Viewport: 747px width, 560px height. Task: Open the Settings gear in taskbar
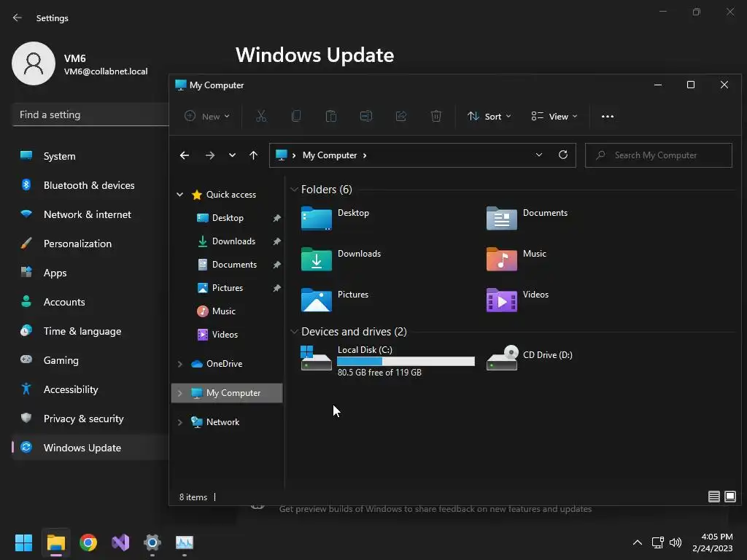tap(152, 542)
